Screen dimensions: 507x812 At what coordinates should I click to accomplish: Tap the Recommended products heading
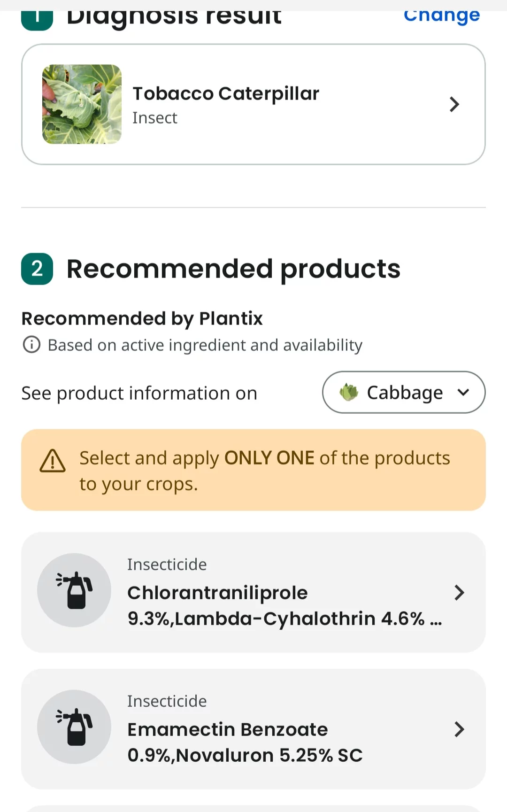pyautogui.click(x=233, y=270)
